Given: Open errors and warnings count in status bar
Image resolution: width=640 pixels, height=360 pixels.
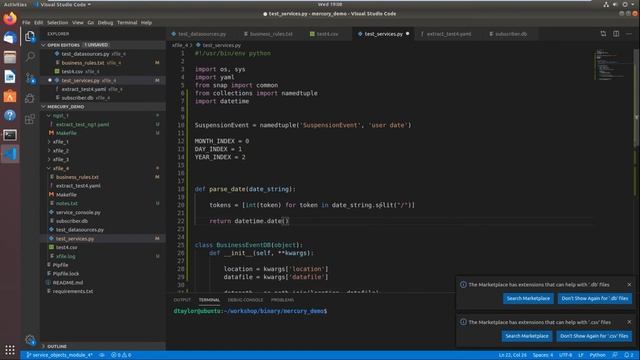Looking at the screenshot, I should pyautogui.click(x=121, y=355).
